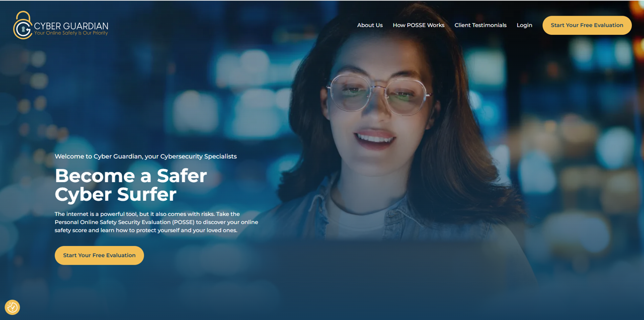Click the '(POSSE)' acronym in the paragraph
The image size is (644, 320).
186,222
